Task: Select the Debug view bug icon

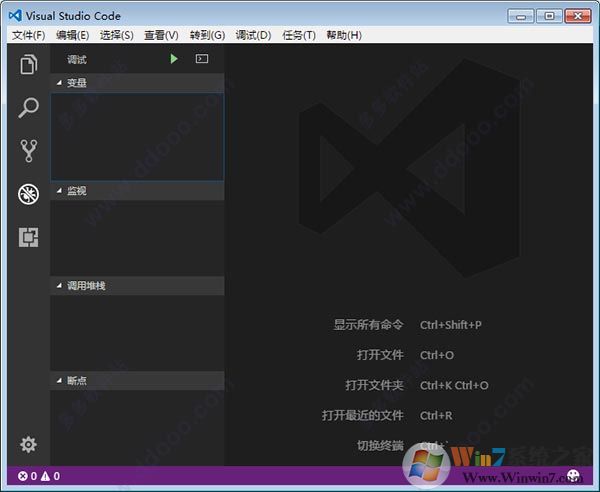Action: click(x=28, y=194)
